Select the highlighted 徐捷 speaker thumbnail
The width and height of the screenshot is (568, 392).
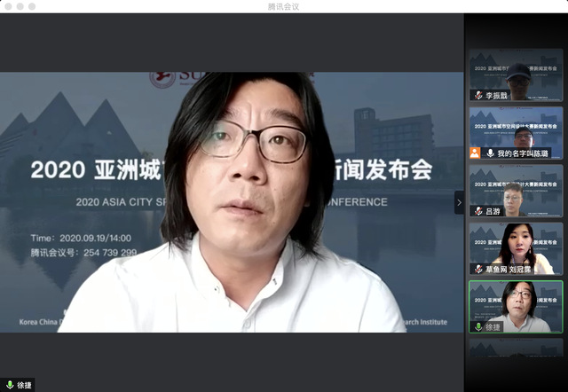point(516,304)
